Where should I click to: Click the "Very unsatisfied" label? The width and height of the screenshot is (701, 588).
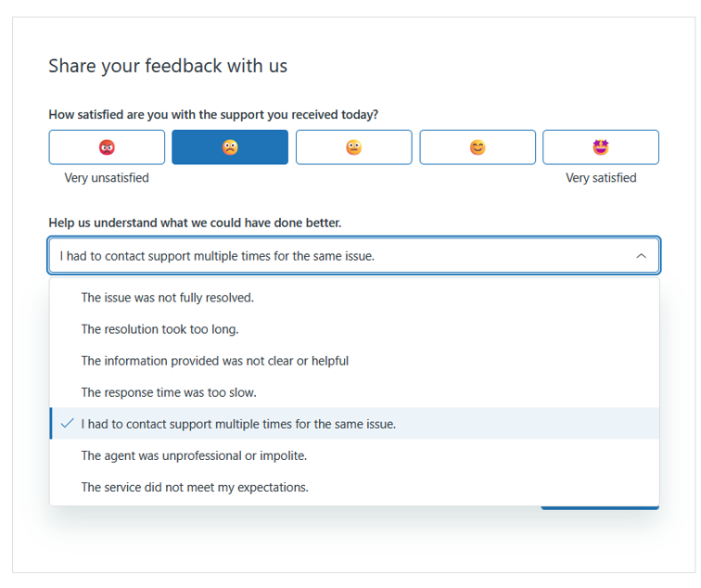107,178
